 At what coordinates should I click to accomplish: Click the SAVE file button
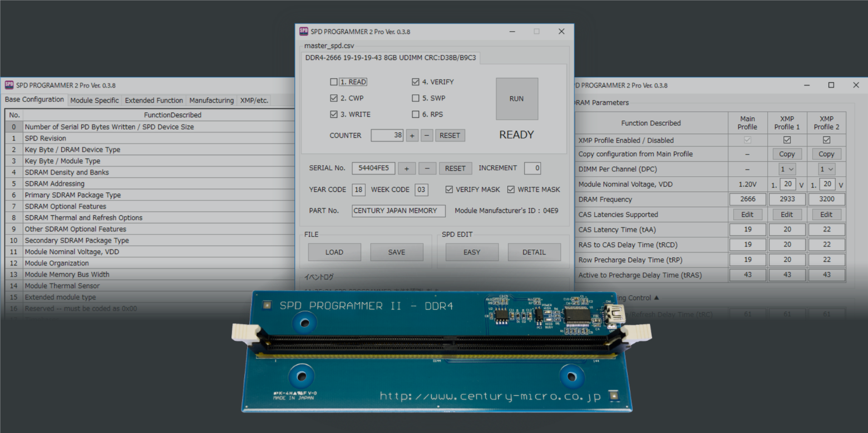(397, 252)
